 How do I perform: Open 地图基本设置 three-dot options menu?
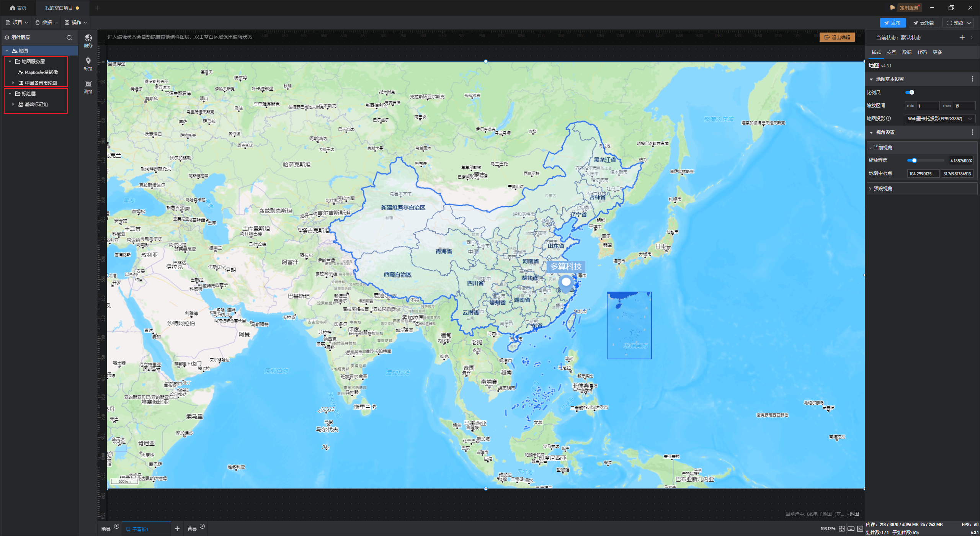[972, 79]
